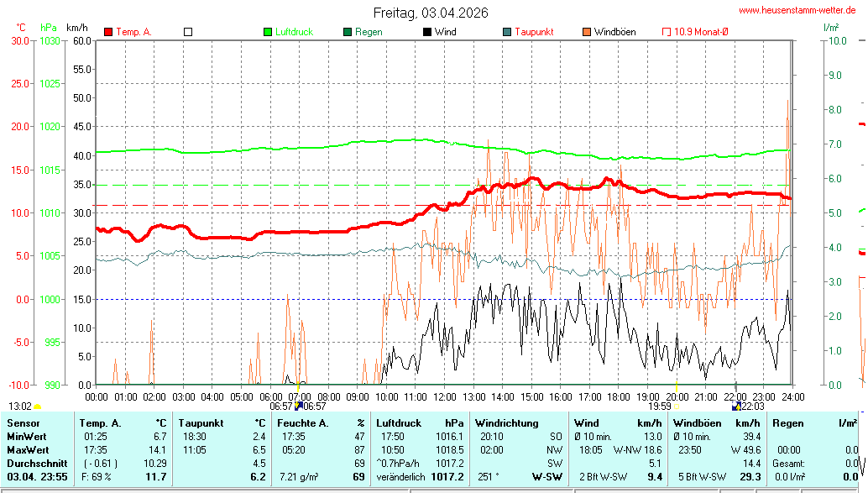Click the black Wind legend square
The width and height of the screenshot is (868, 493).
427,32
